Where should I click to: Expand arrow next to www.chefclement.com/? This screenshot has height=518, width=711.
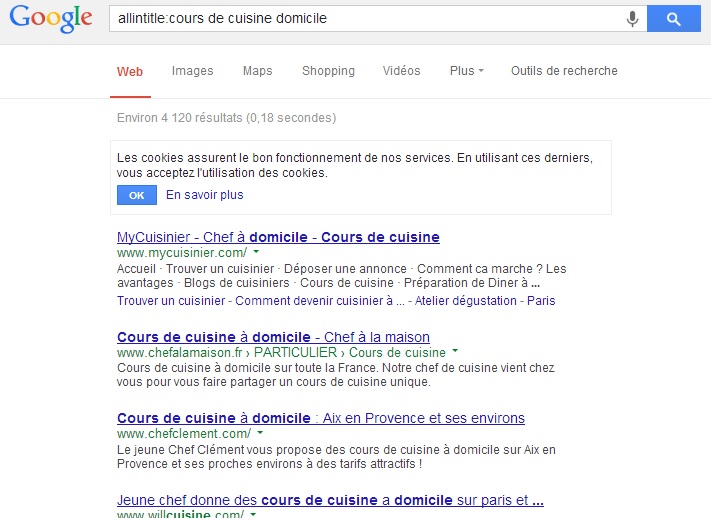tap(260, 433)
